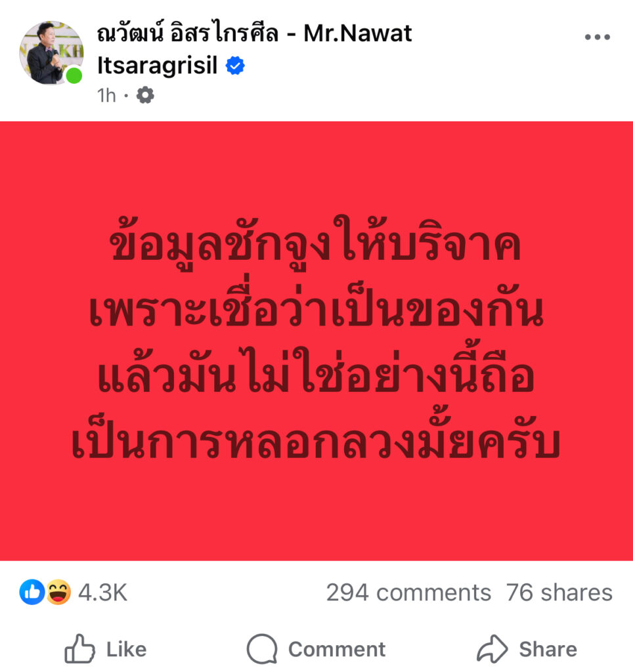Open the three-dot post options menu
Screen dimensions: 633x672
[x=598, y=37]
